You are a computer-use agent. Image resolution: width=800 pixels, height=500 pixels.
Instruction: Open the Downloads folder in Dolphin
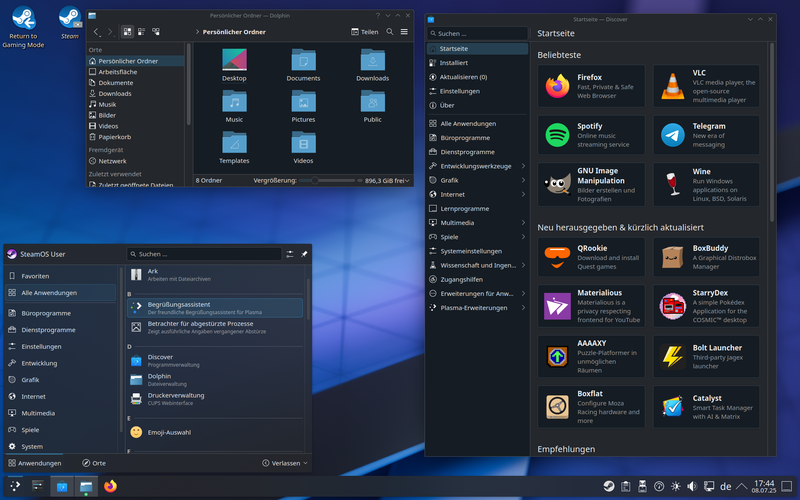(x=373, y=62)
